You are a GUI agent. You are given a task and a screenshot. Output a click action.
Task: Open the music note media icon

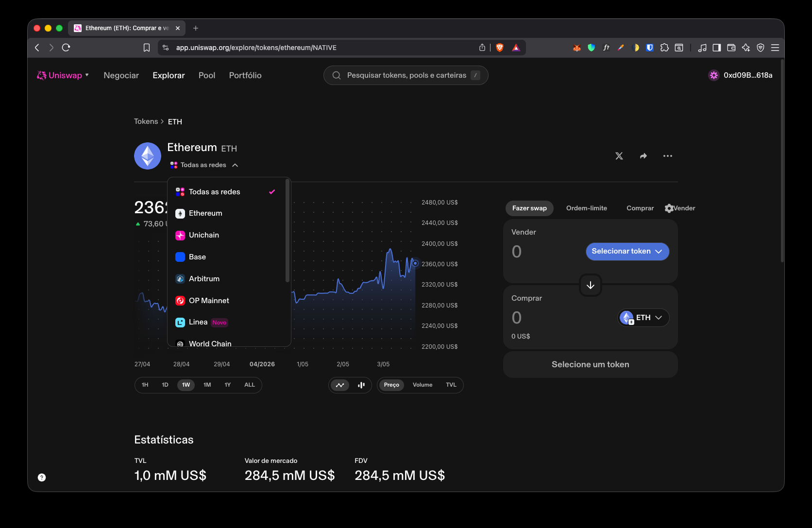tap(702, 48)
